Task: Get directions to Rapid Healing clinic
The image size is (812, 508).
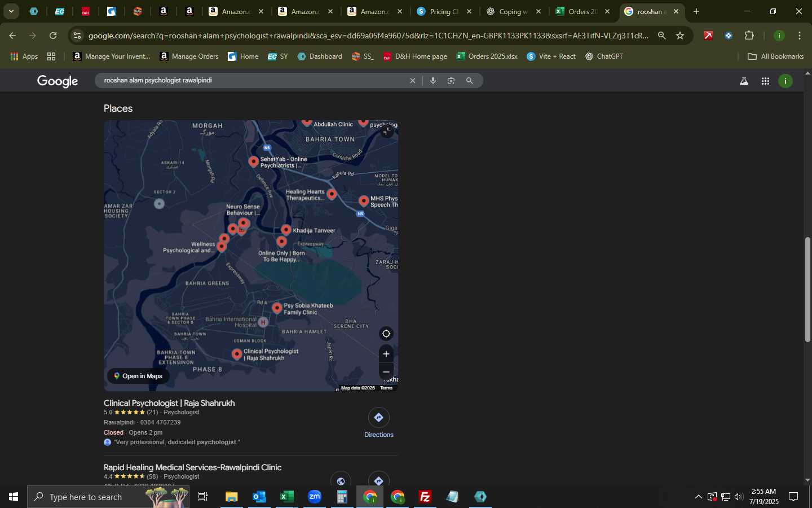Action: 378,480
